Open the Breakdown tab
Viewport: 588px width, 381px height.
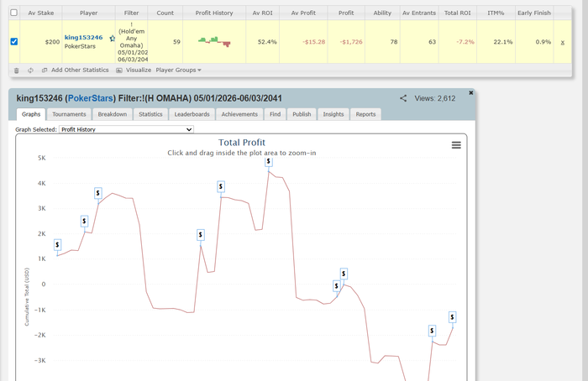coord(113,114)
